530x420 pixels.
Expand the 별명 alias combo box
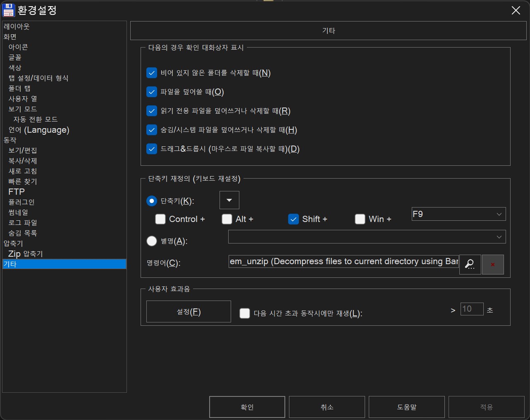367,237
